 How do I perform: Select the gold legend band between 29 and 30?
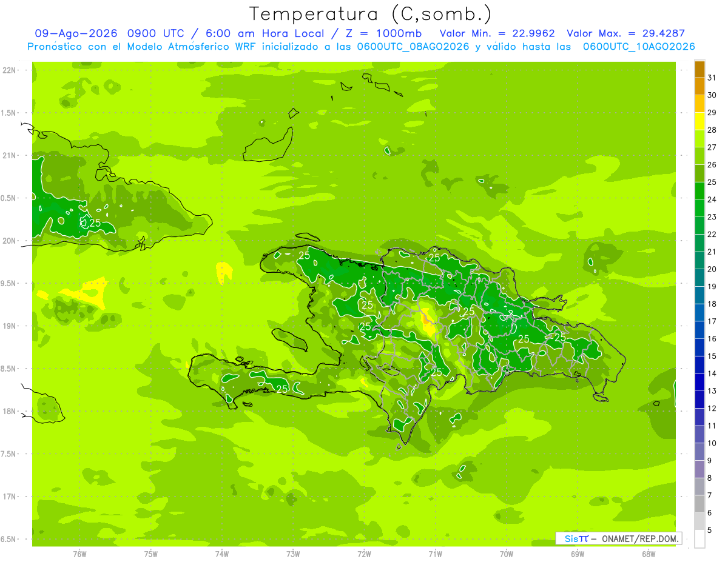(699, 104)
